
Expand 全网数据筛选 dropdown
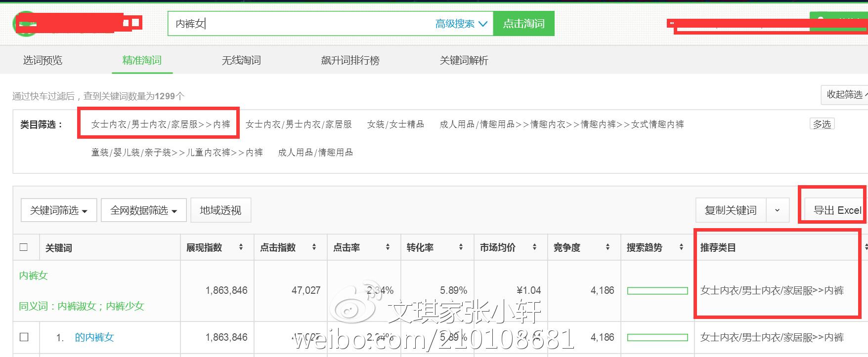click(144, 210)
